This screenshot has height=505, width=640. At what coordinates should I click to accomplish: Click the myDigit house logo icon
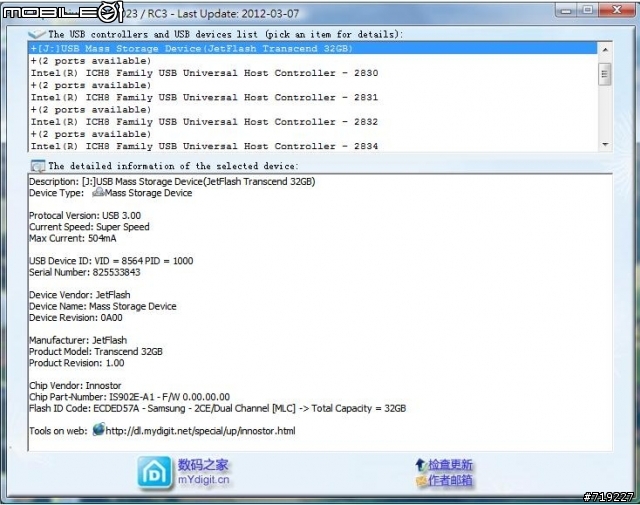[x=154, y=472]
